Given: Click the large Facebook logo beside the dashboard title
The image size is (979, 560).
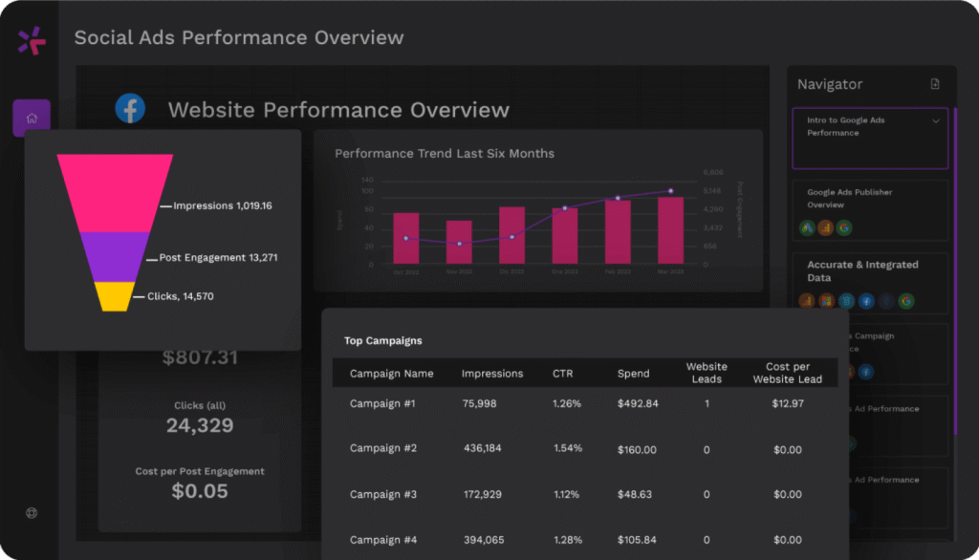Looking at the screenshot, I should pyautogui.click(x=130, y=109).
